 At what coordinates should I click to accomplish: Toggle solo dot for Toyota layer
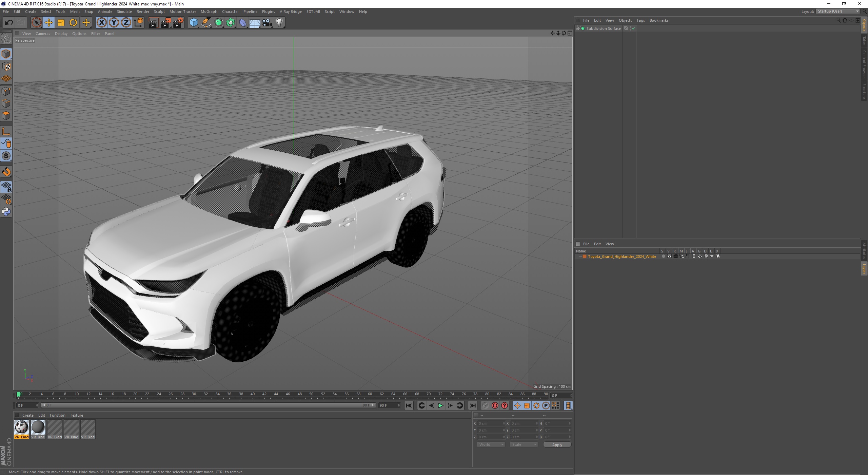click(664, 256)
